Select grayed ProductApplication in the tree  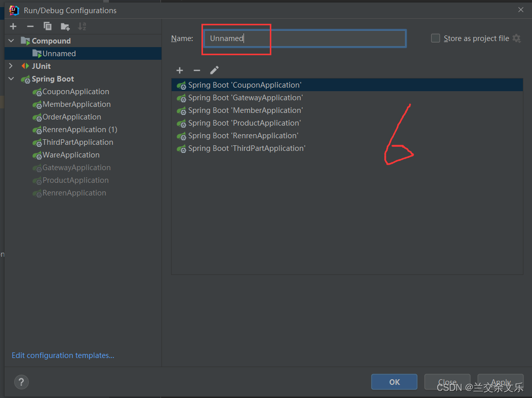click(75, 180)
